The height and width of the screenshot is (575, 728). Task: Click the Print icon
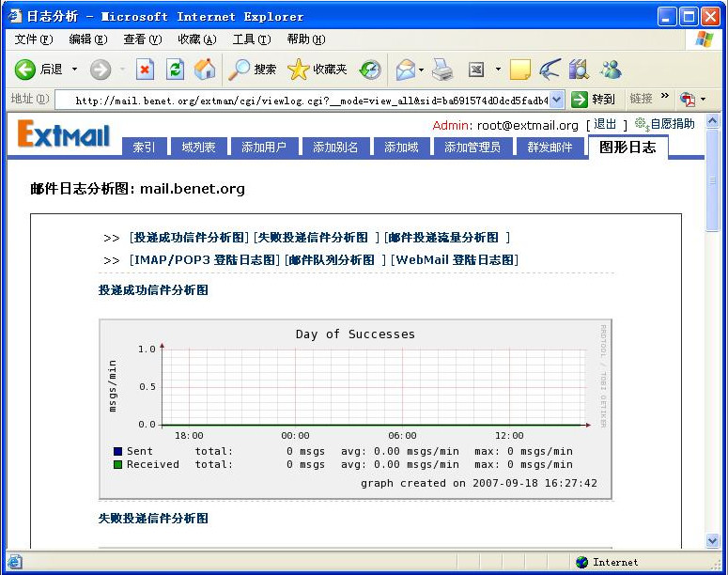(443, 70)
